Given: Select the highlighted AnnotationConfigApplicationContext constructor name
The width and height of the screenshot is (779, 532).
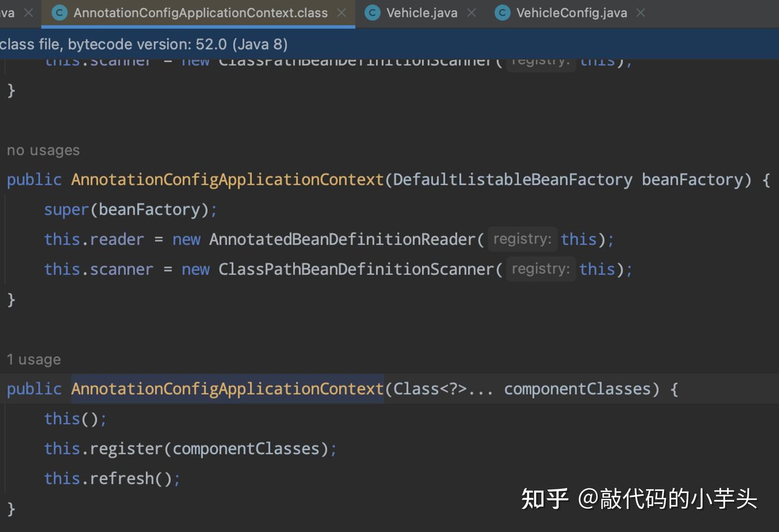Looking at the screenshot, I should [x=227, y=388].
